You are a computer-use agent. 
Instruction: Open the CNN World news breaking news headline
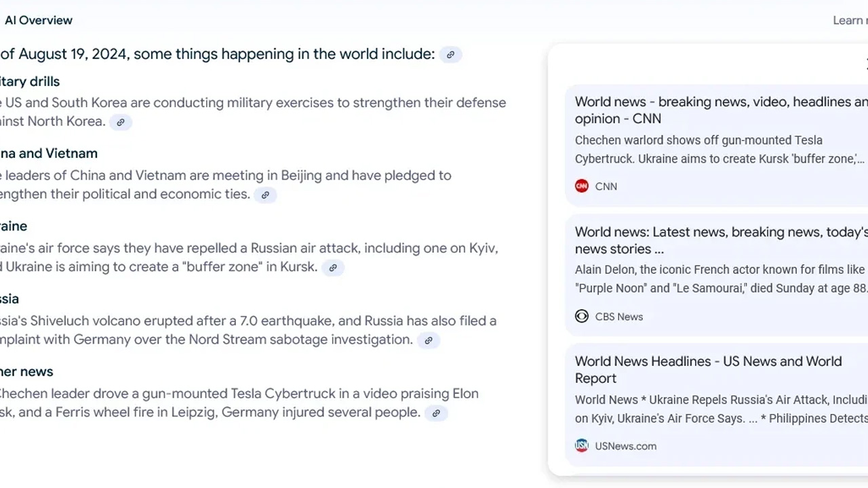point(721,110)
